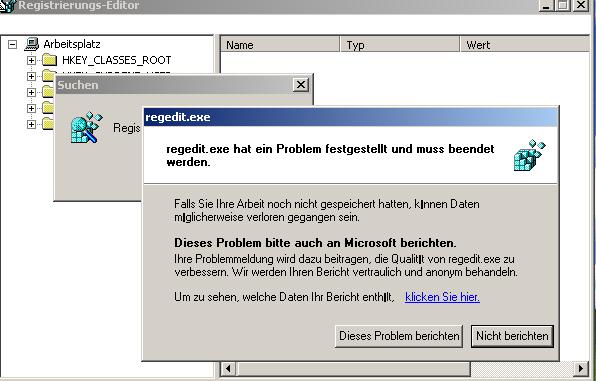Click the regedit.exe error dialog title bar
Image resolution: width=596 pixels, height=381 pixels.
coord(350,117)
